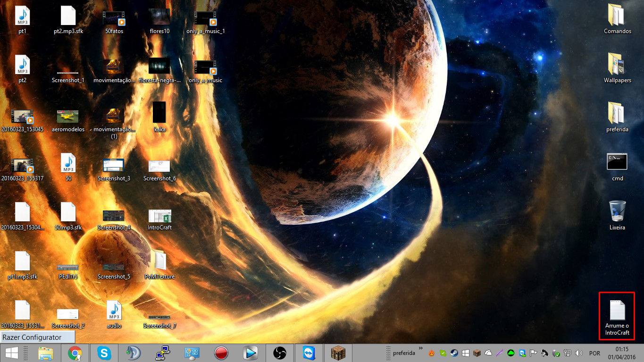Click the green Razer cloud tray icon

[511, 353]
